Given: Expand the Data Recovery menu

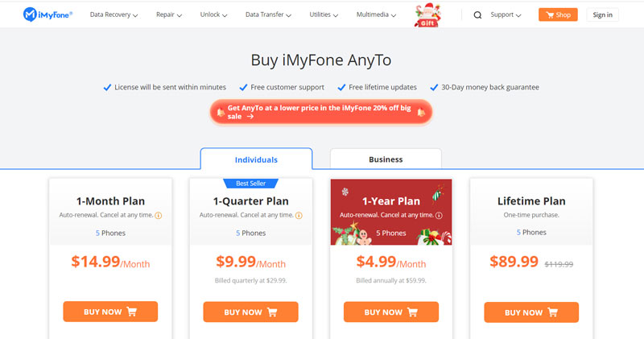Looking at the screenshot, I should click(x=114, y=14).
